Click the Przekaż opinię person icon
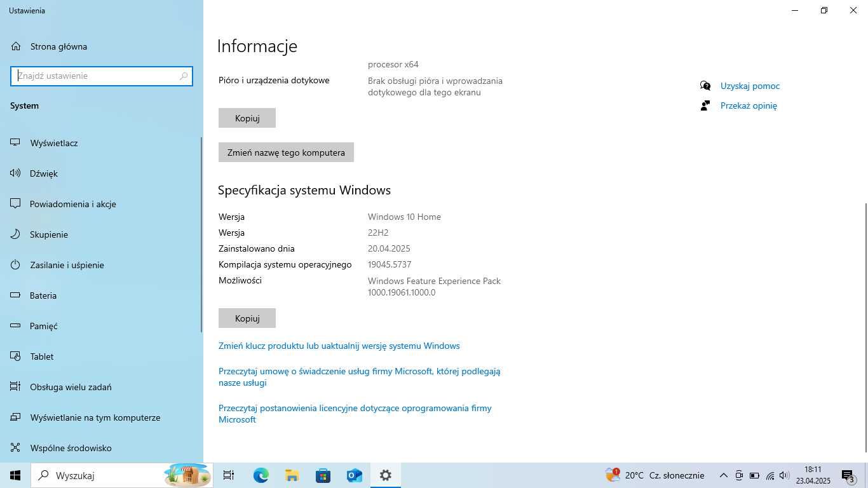 point(705,105)
